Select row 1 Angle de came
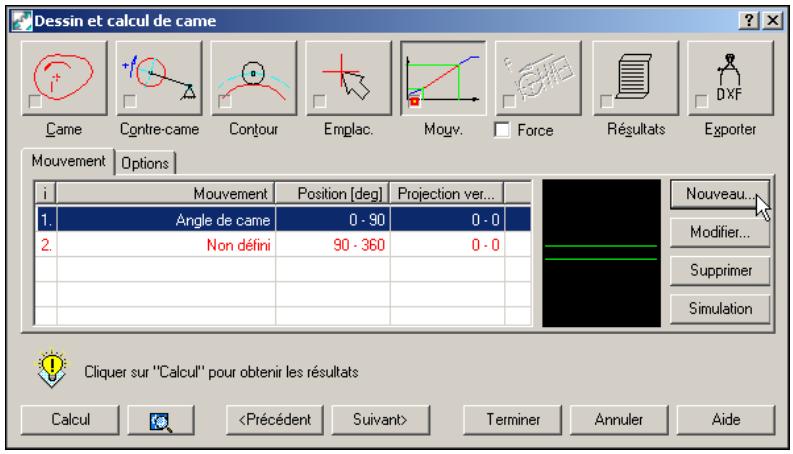Image resolution: width=793 pixels, height=454 pixels. coord(283,219)
